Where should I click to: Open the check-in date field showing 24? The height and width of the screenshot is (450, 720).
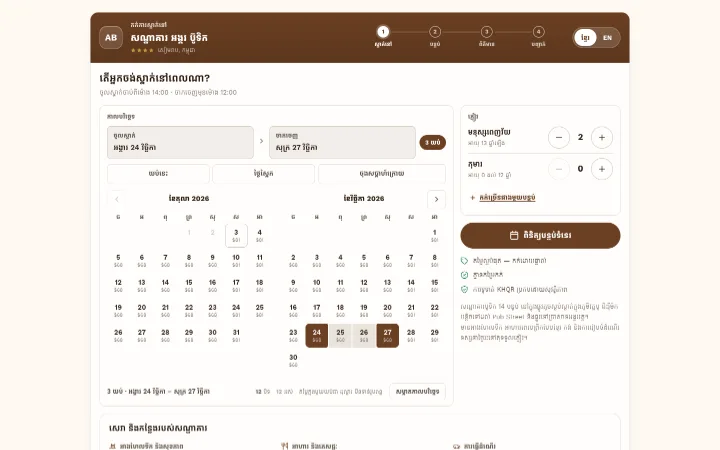point(180,142)
